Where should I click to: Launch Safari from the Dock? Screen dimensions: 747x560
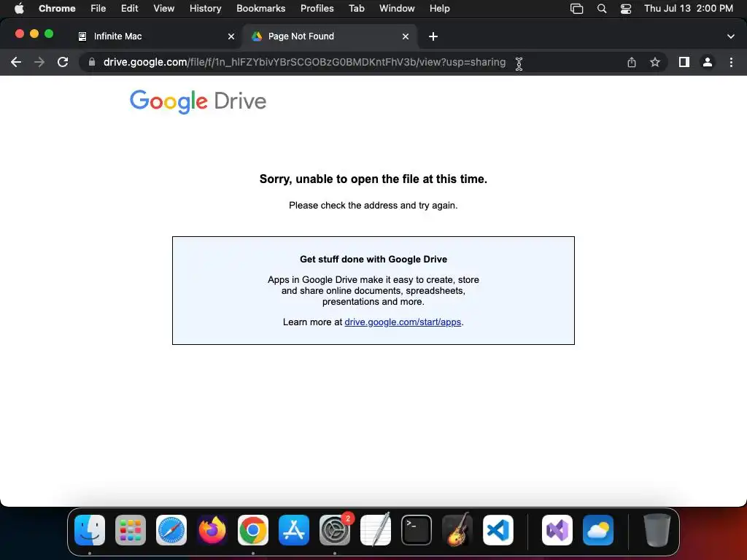tap(171, 530)
